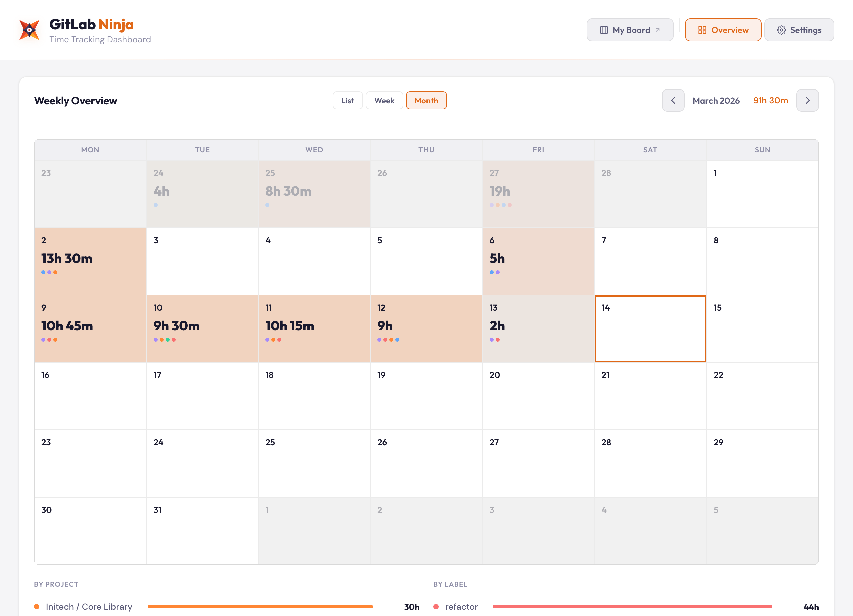Viewport: 853px width, 616px height.
Task: Open Settings via the gear icon
Action: pos(782,30)
